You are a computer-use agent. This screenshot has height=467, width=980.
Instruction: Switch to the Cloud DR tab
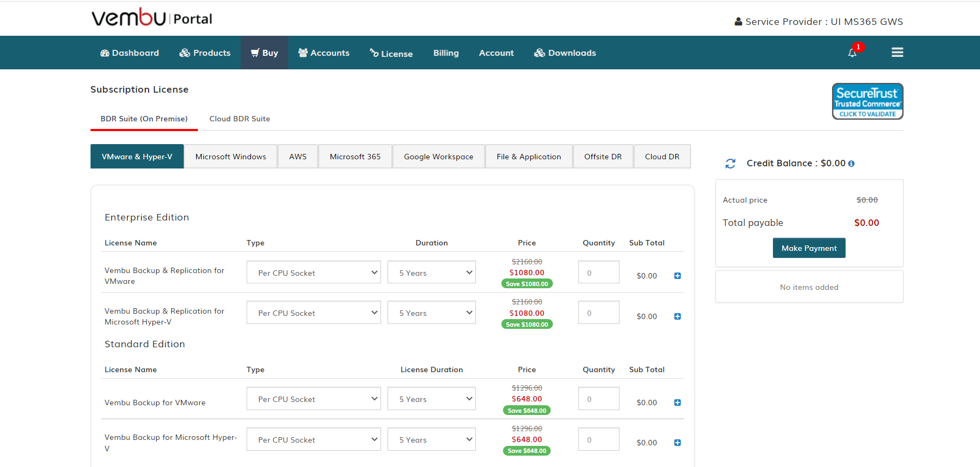coord(662,157)
